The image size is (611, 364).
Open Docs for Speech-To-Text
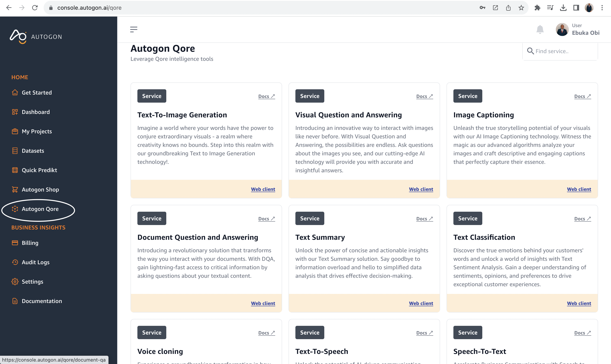click(x=583, y=333)
